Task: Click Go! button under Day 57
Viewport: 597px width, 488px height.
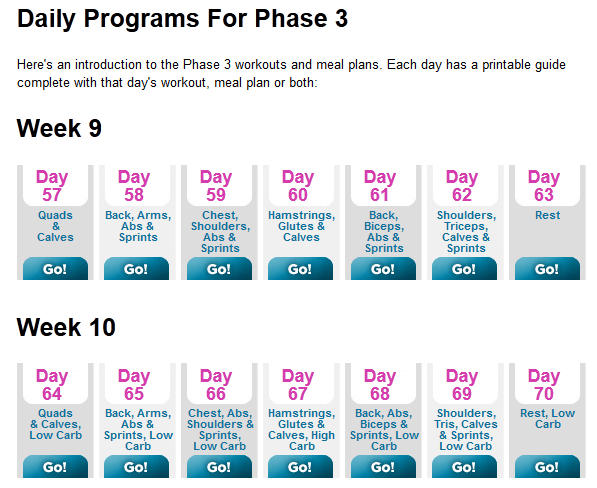Action: [x=55, y=269]
